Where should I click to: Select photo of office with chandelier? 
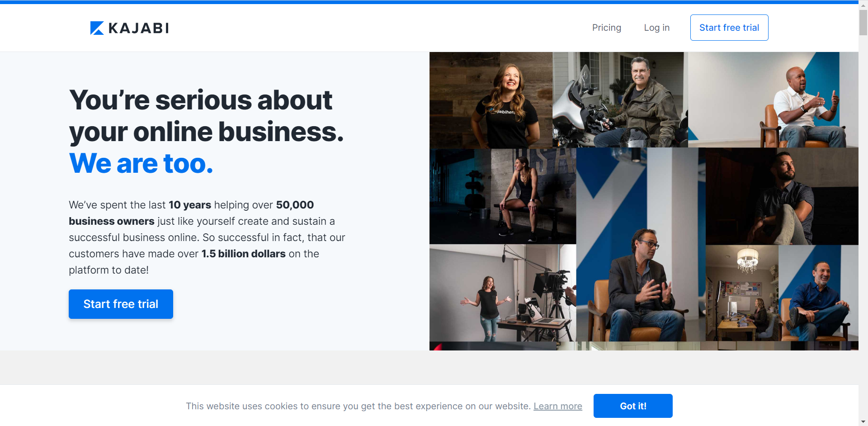click(x=742, y=293)
